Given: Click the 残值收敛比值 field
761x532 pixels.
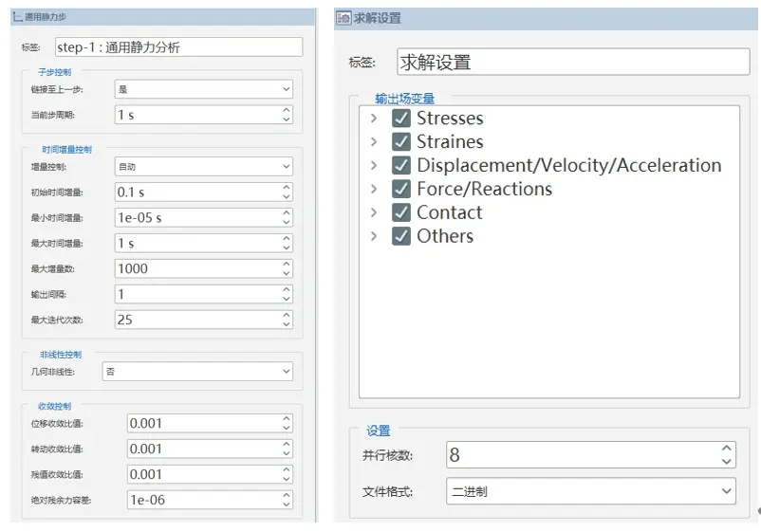Looking at the screenshot, I should 210,474.
